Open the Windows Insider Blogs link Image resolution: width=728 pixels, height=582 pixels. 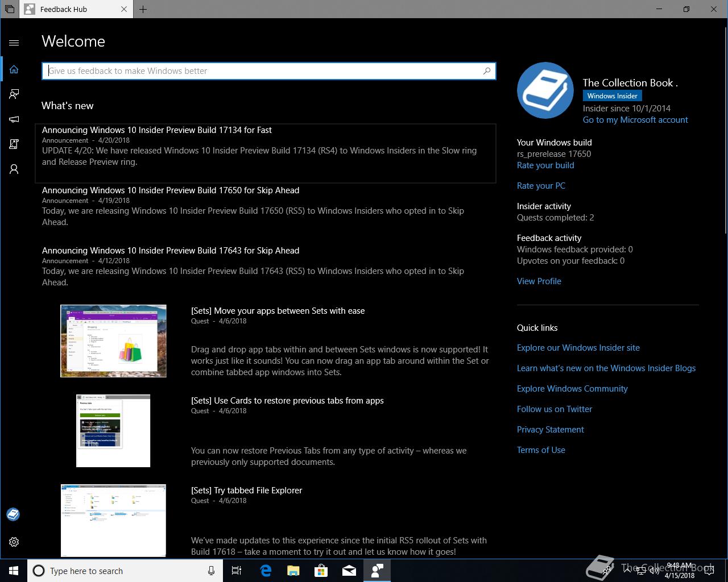coord(606,368)
